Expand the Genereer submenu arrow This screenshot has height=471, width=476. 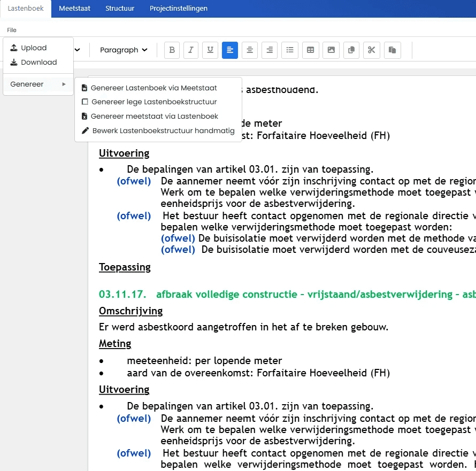tap(64, 84)
